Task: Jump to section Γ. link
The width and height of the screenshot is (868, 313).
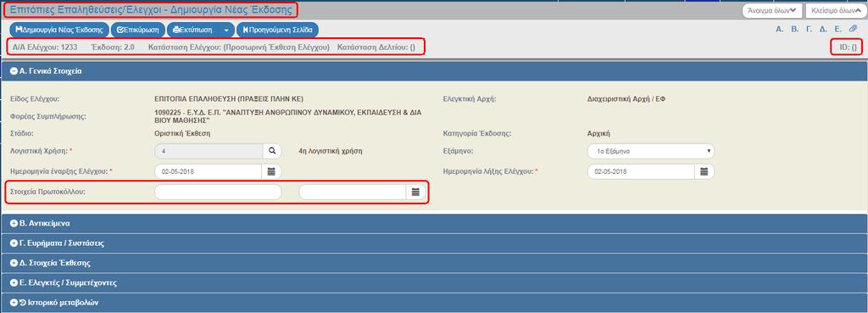Action: [809, 30]
